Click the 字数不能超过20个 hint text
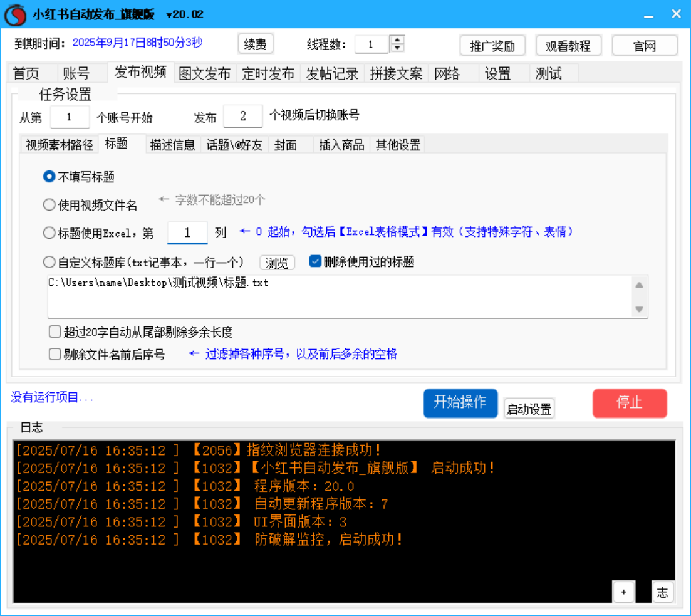 coord(212,200)
